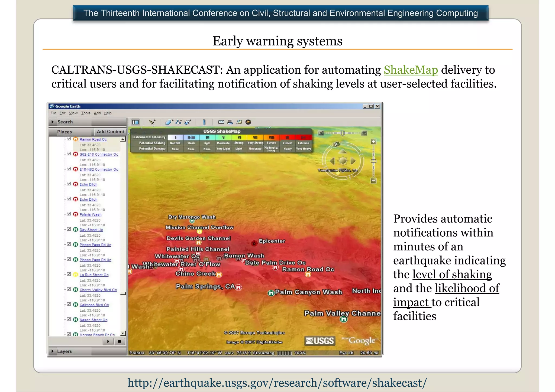The height and width of the screenshot is (392, 555).
Task: Click the Palm Valley Channel map marker
Action: pos(344,319)
